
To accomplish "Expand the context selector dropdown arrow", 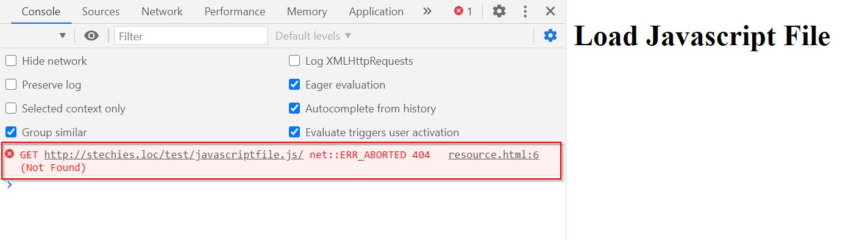I will coord(62,36).
